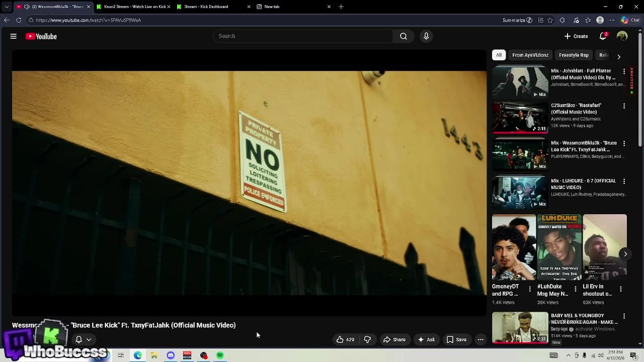The height and width of the screenshot is (362, 644).
Task: Open LUHDUKE 6 7 mix thumbnail
Action: (x=520, y=192)
